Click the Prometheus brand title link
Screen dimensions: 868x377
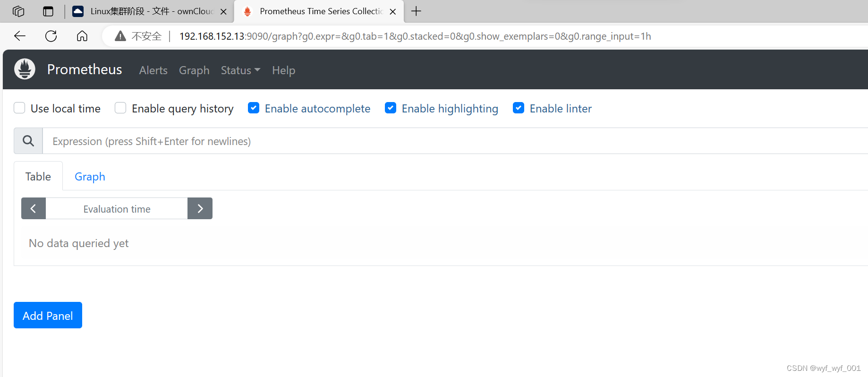pyautogui.click(x=85, y=69)
